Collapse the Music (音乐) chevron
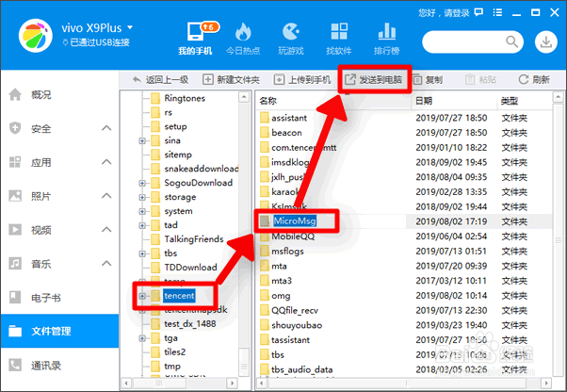 click(x=106, y=264)
